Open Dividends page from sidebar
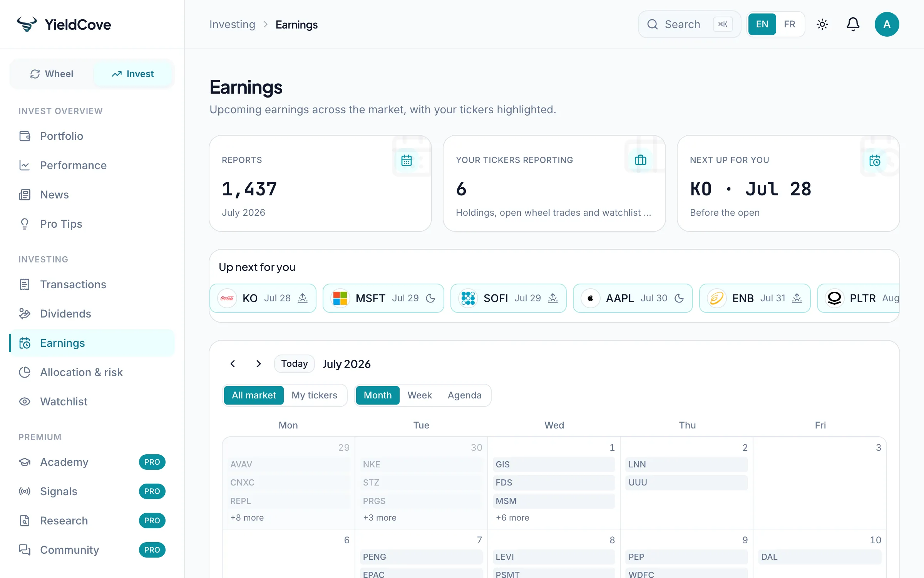The image size is (924, 578). coord(92,314)
